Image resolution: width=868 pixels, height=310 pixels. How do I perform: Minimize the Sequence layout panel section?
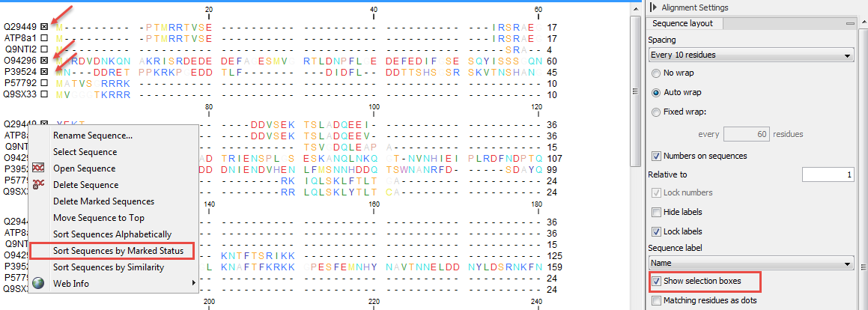(850, 23)
